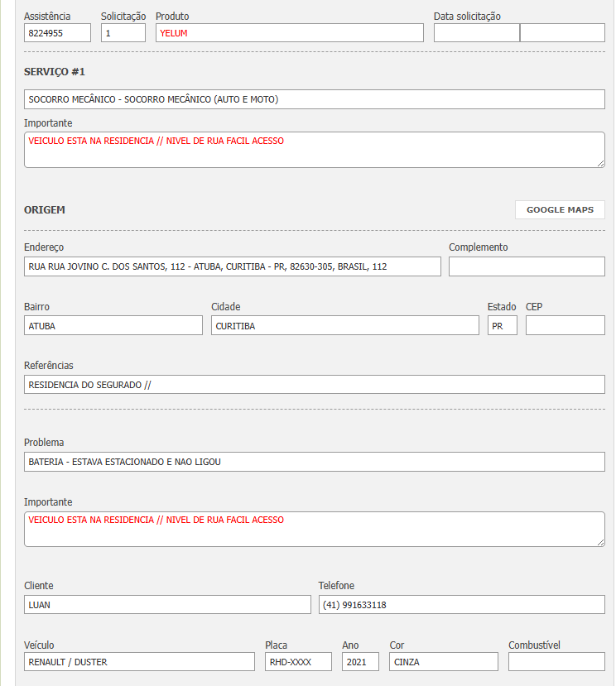Open Google Maps for the origin address

(x=560, y=210)
